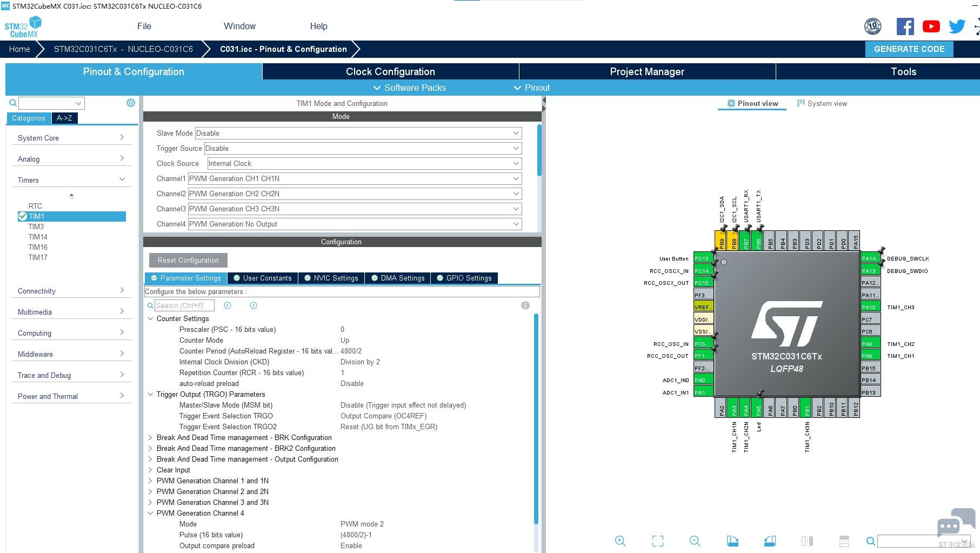
Task: Open the Clock Source dropdown
Action: click(x=364, y=163)
